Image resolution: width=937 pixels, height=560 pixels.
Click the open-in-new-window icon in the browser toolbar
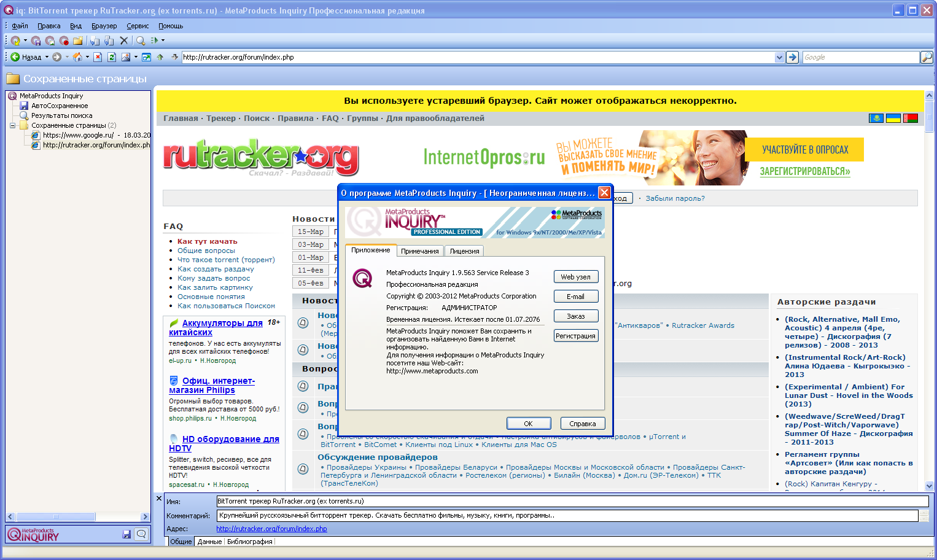(146, 57)
